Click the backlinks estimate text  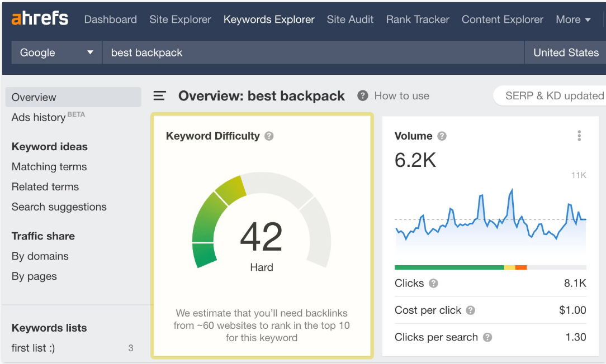point(262,325)
